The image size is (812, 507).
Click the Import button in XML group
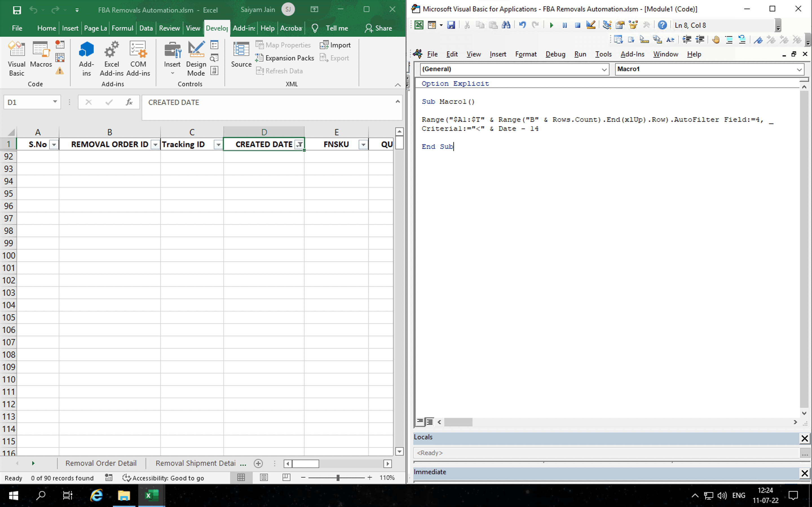click(x=336, y=45)
